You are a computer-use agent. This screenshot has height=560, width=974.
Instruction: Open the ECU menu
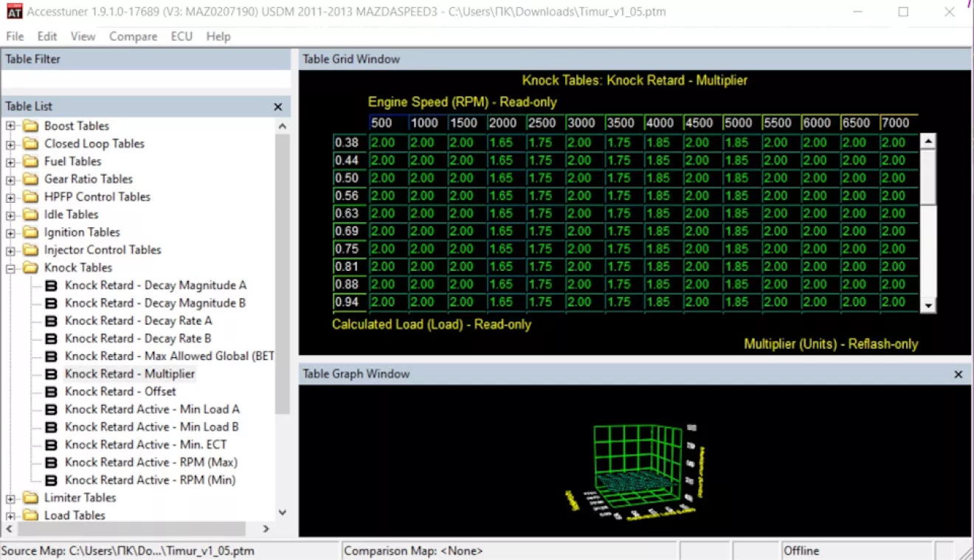[182, 36]
